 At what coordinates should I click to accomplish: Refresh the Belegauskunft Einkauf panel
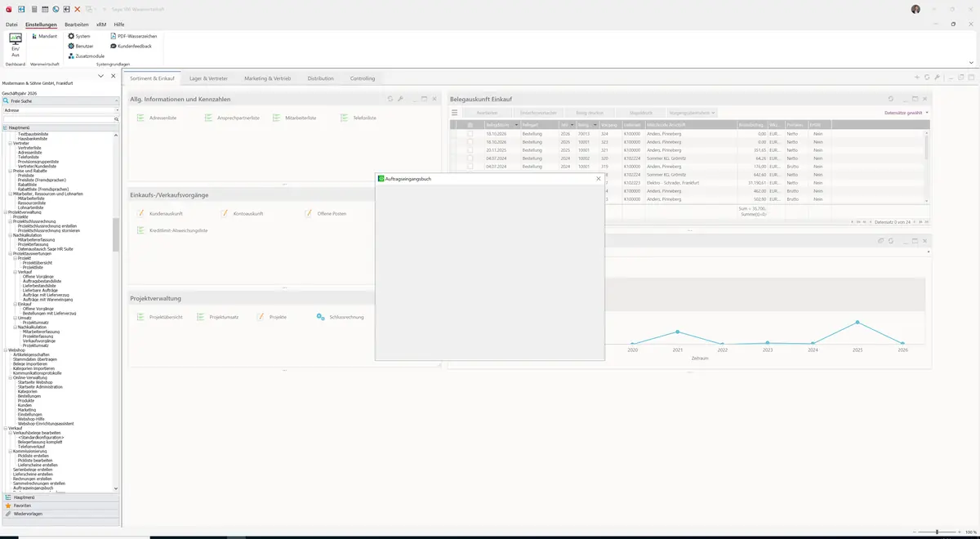(x=891, y=99)
